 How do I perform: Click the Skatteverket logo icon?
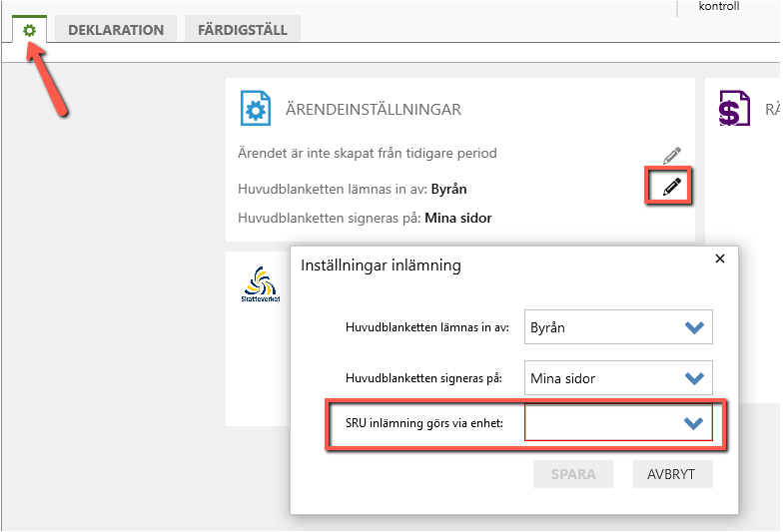coord(260,284)
